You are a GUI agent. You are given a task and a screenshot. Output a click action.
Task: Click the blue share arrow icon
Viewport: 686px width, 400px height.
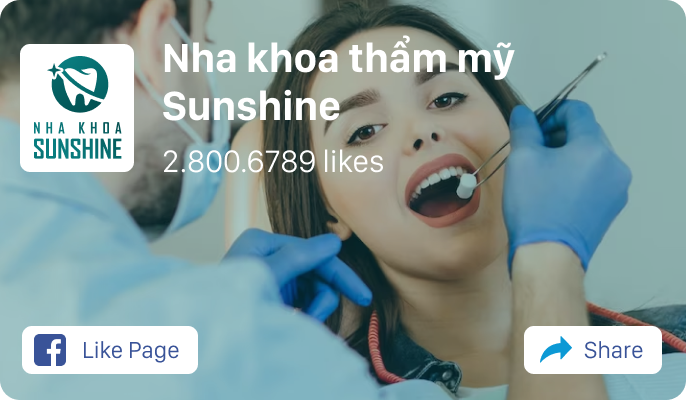point(556,349)
